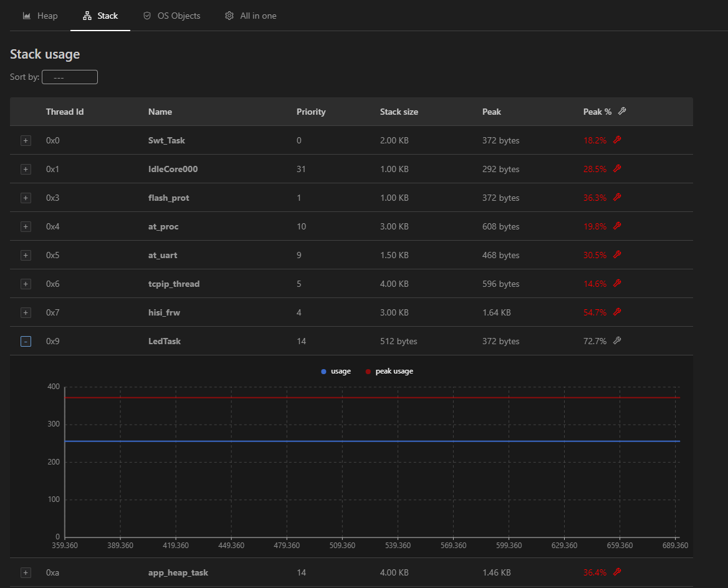Click thread id 0x9 cell
The width and height of the screenshot is (728, 588).
tap(52, 341)
